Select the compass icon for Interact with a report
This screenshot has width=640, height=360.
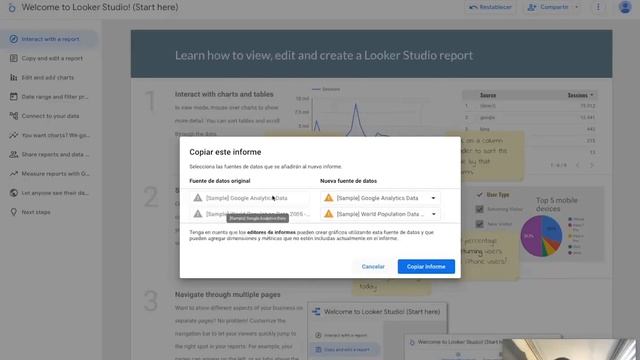coord(13,39)
